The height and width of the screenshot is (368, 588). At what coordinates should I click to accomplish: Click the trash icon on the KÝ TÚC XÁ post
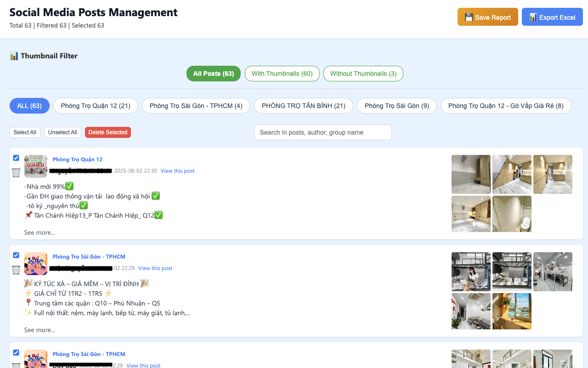pyautogui.click(x=16, y=270)
